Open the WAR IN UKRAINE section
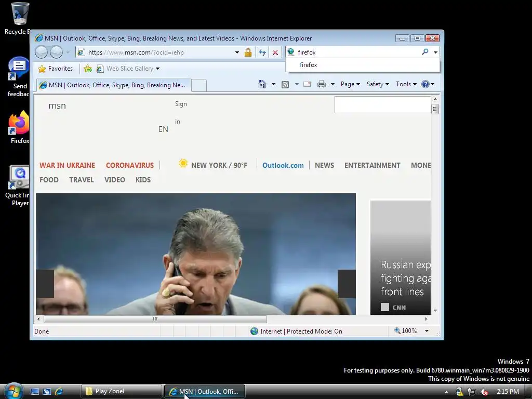The image size is (532, 399). pyautogui.click(x=67, y=165)
